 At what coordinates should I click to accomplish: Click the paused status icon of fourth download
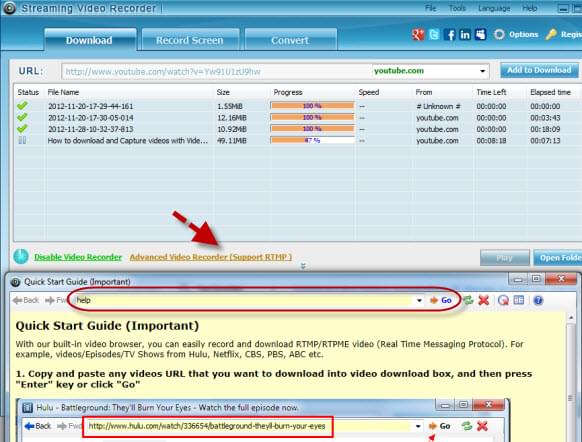point(22,140)
